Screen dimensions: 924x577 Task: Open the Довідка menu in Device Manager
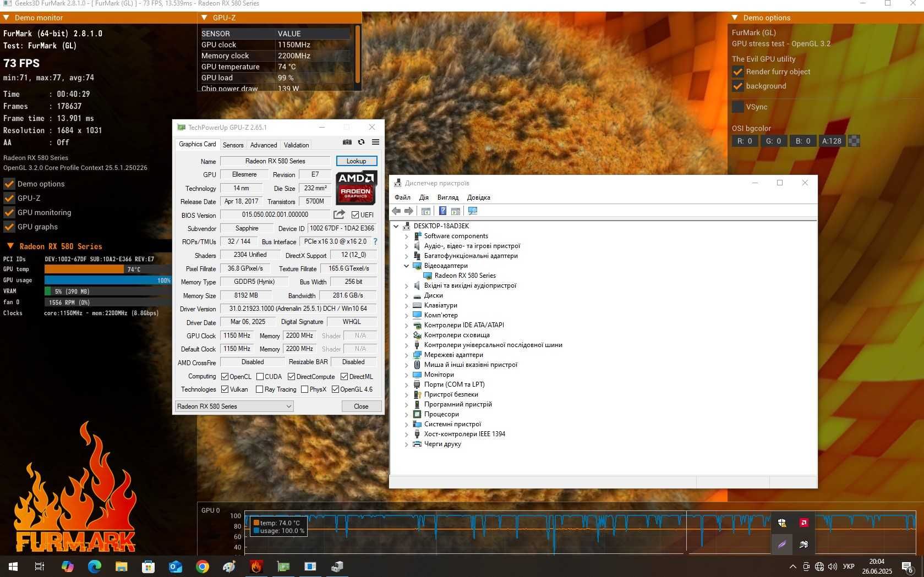pos(479,197)
